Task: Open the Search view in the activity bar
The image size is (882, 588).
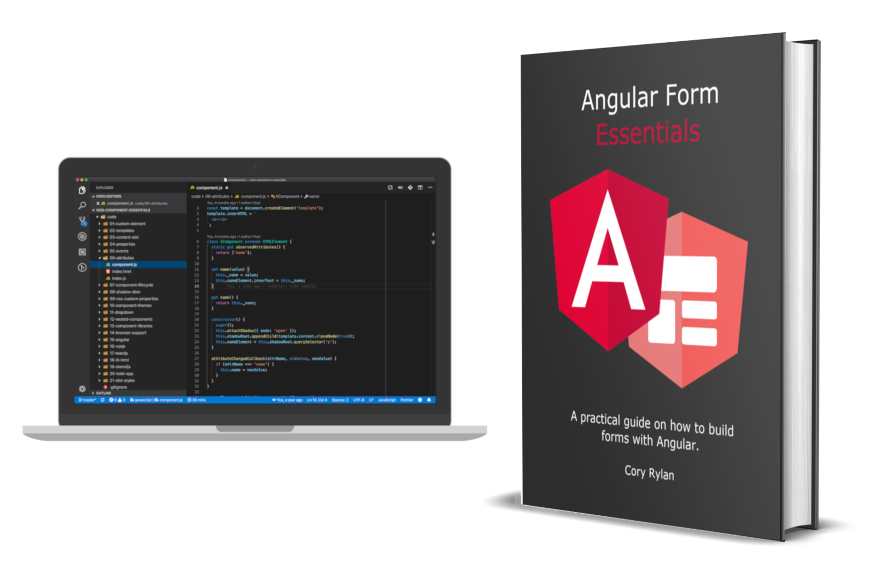Action: [x=82, y=205]
